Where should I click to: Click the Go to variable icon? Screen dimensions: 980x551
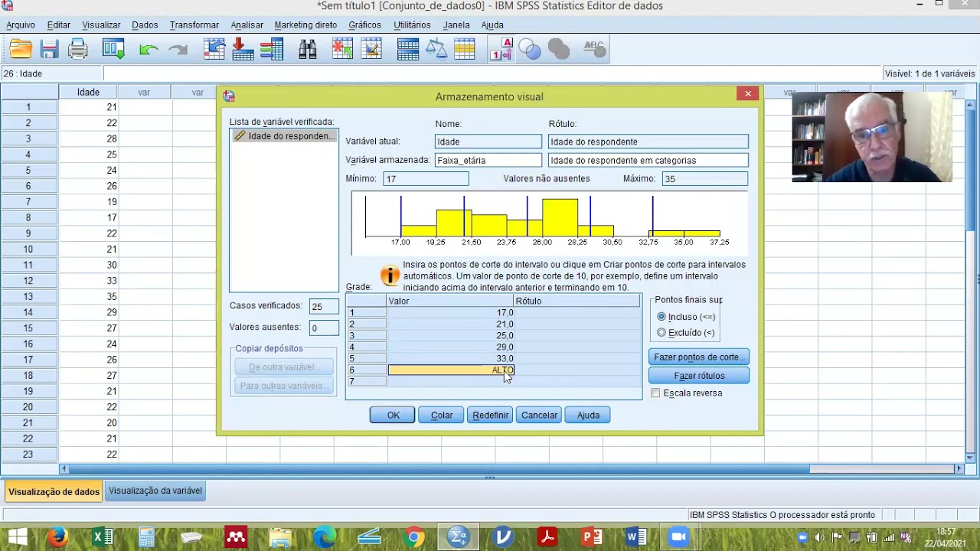243,50
